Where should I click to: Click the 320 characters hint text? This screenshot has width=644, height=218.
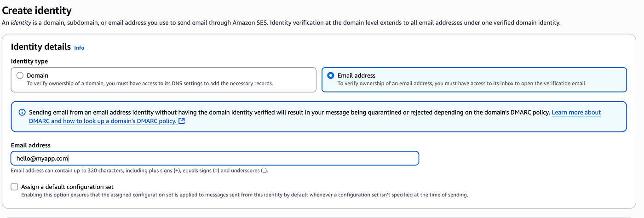click(x=139, y=171)
